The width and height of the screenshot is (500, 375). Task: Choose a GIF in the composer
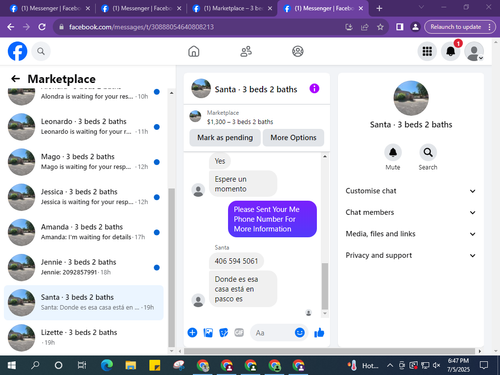pos(239,332)
